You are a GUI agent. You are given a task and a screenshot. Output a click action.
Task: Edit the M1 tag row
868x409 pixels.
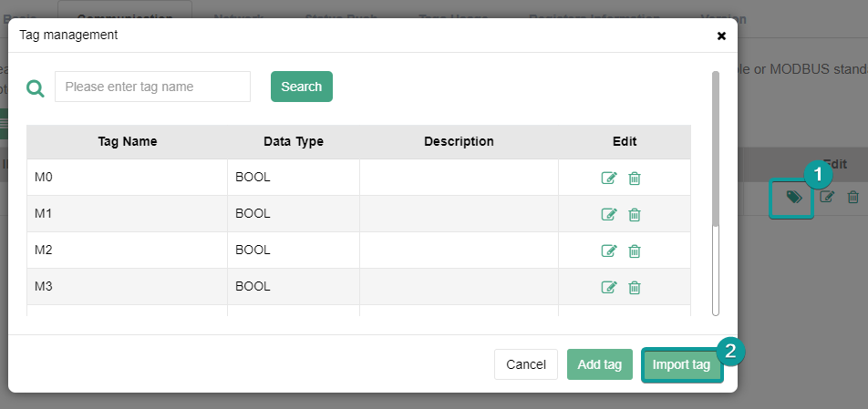609,214
